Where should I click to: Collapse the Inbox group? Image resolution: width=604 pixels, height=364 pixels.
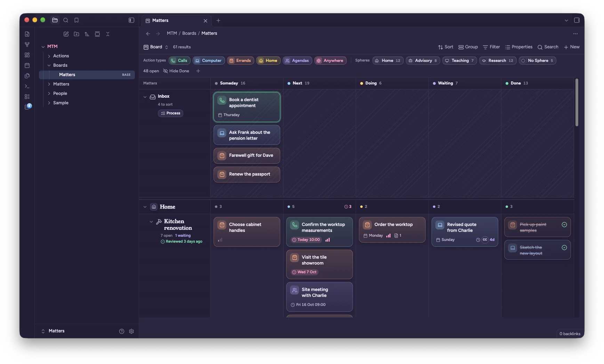coord(145,97)
